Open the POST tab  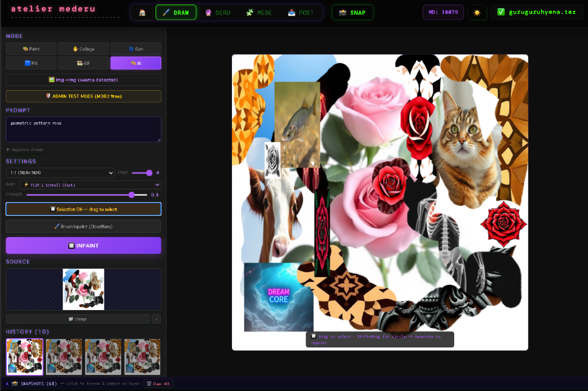300,13
